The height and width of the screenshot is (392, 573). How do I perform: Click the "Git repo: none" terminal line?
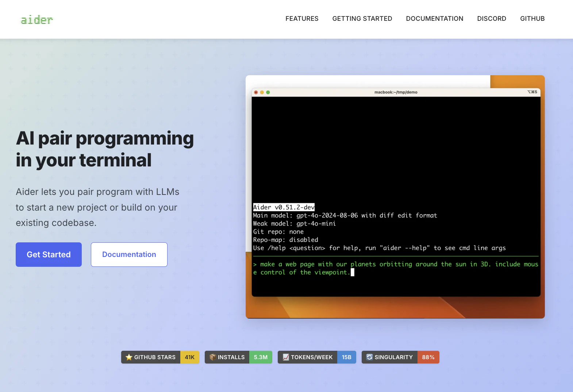pyautogui.click(x=278, y=232)
